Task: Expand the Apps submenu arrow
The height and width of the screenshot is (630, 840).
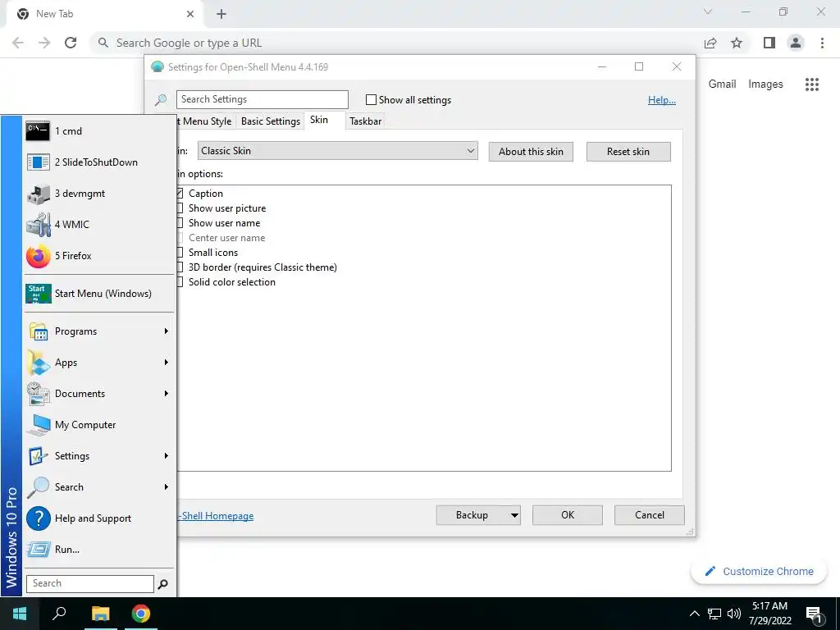Action: (166, 363)
